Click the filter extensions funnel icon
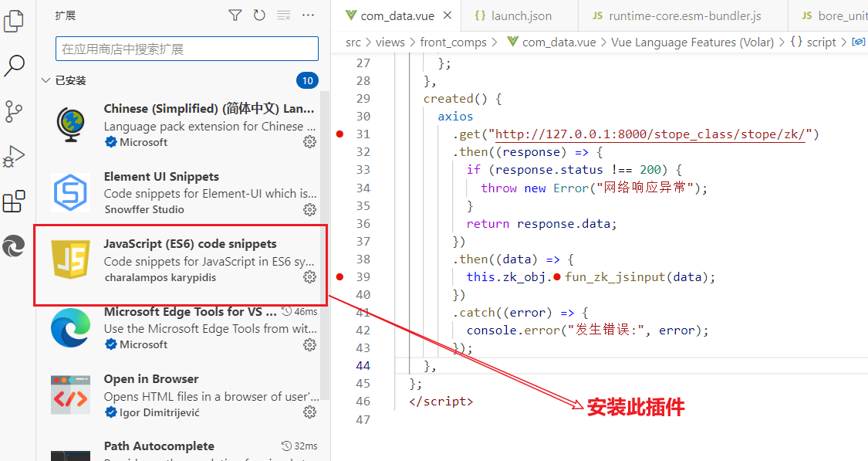Image resolution: width=868 pixels, height=461 pixels. [235, 15]
